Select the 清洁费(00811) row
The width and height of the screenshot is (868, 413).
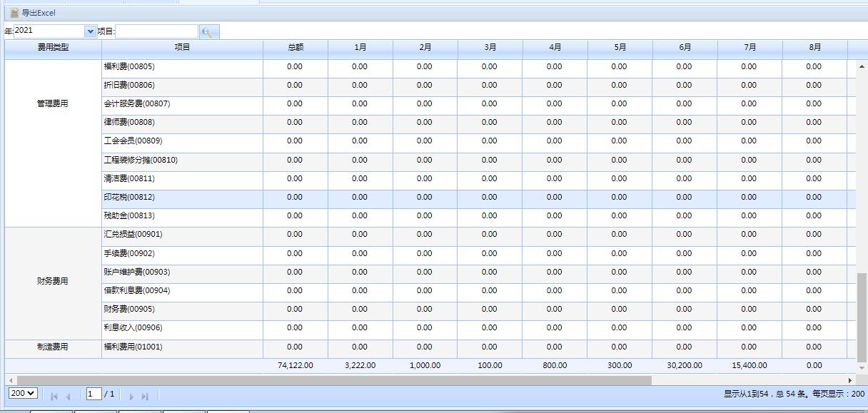click(x=478, y=179)
